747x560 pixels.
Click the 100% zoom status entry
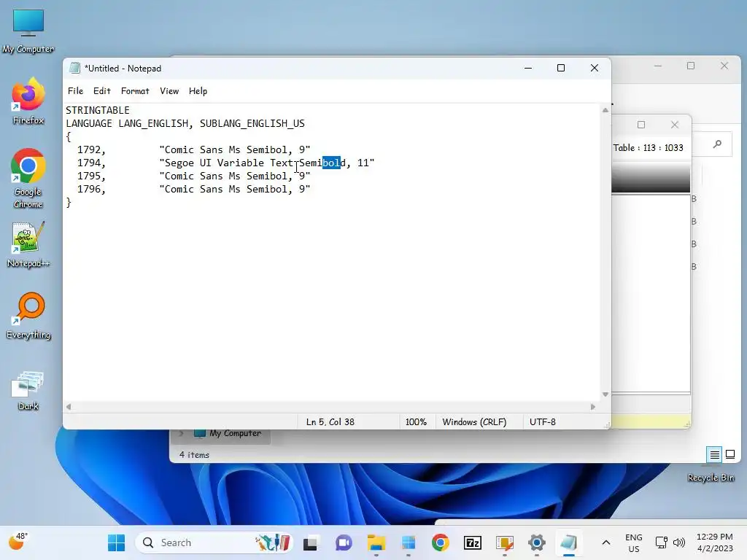pyautogui.click(x=416, y=422)
